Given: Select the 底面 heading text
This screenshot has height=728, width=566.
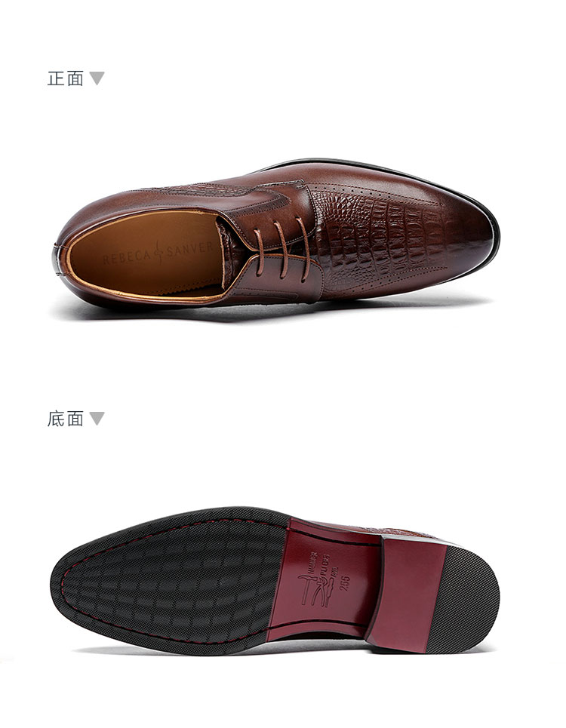Looking at the screenshot, I should [x=66, y=419].
